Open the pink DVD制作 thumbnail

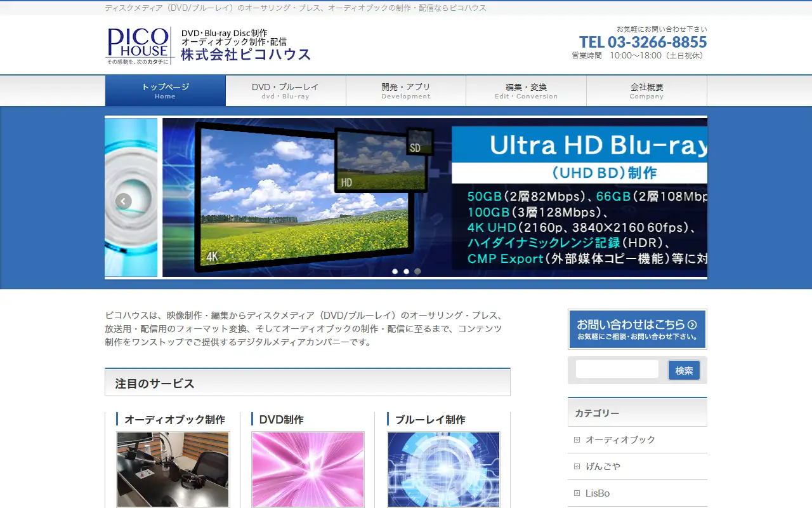[x=308, y=469]
